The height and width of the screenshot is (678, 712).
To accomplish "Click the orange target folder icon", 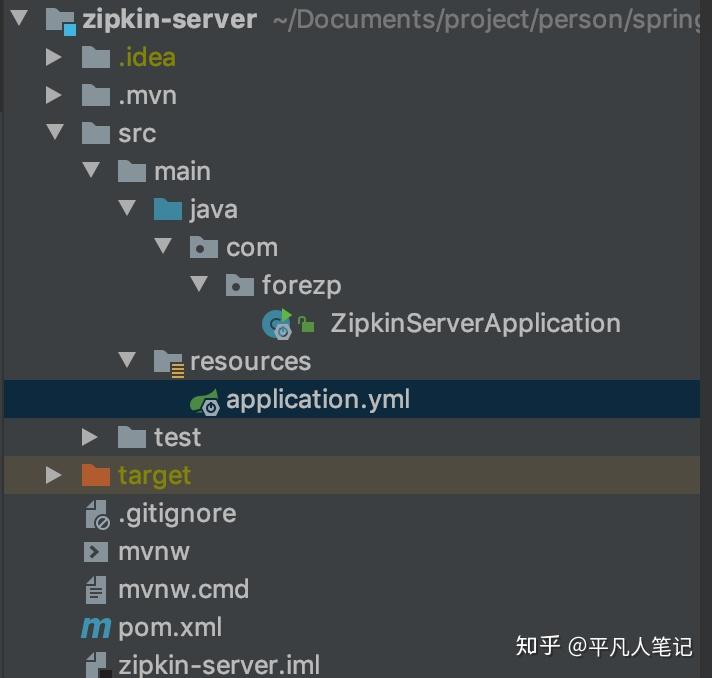I will [x=96, y=475].
